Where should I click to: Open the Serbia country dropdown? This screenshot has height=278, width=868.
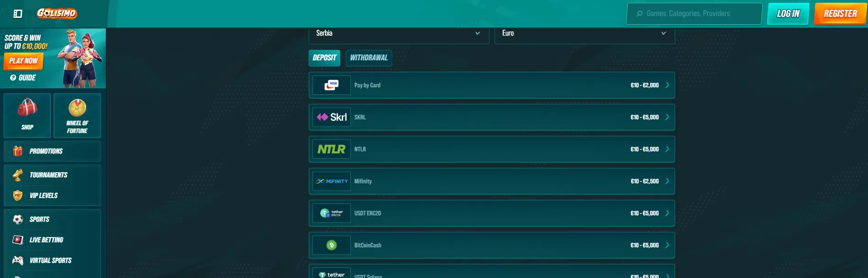tap(399, 34)
